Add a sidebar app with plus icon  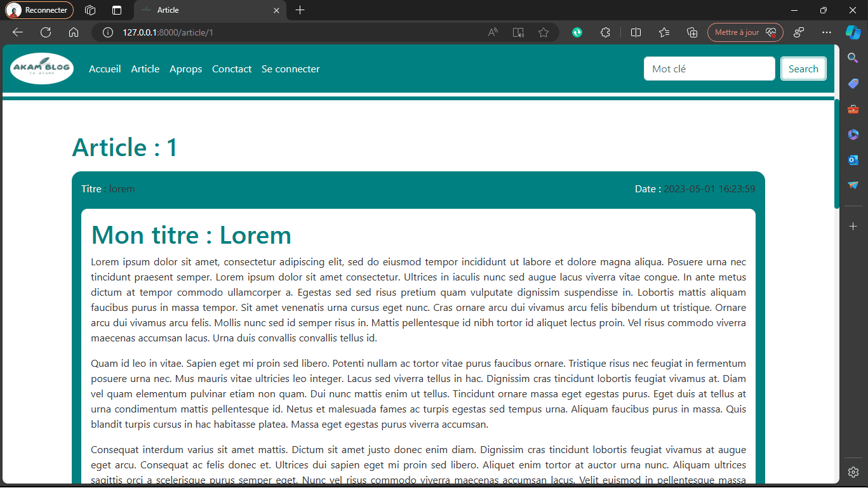click(x=853, y=227)
